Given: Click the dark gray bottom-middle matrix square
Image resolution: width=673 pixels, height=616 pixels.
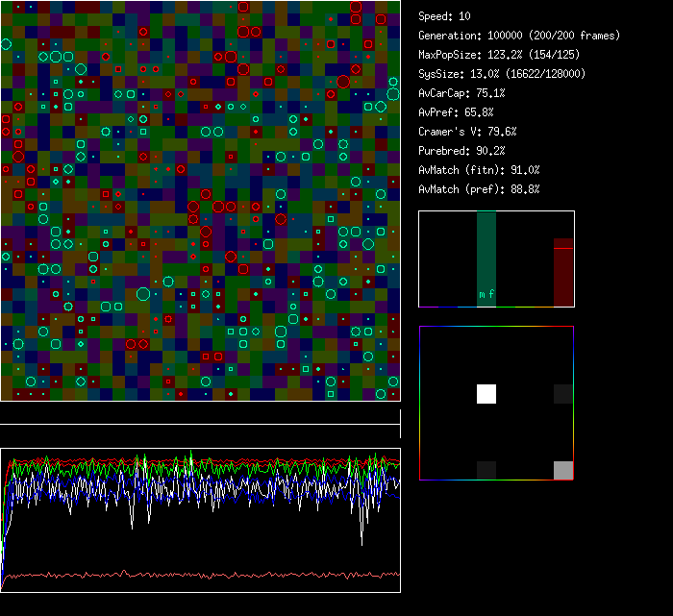Looking at the screenshot, I should click(x=486, y=470).
